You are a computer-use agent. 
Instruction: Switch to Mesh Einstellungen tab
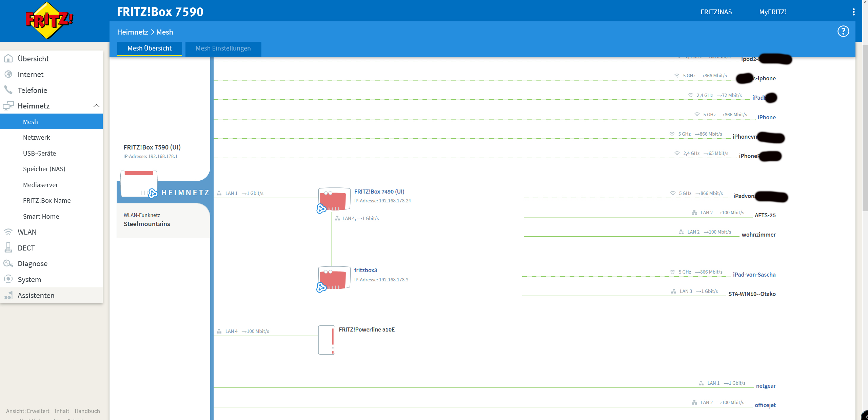point(223,48)
